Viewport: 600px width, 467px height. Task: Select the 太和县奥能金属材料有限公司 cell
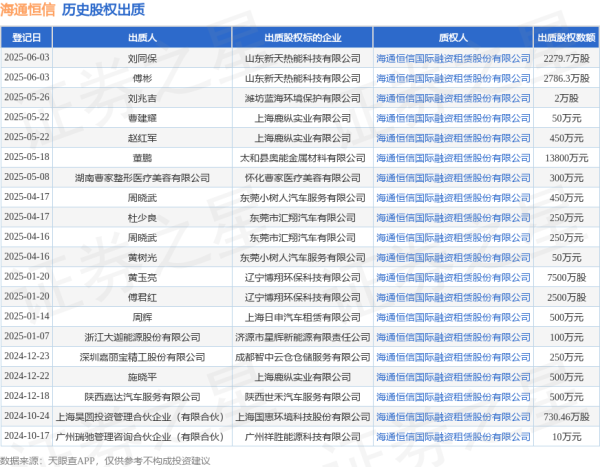301,157
